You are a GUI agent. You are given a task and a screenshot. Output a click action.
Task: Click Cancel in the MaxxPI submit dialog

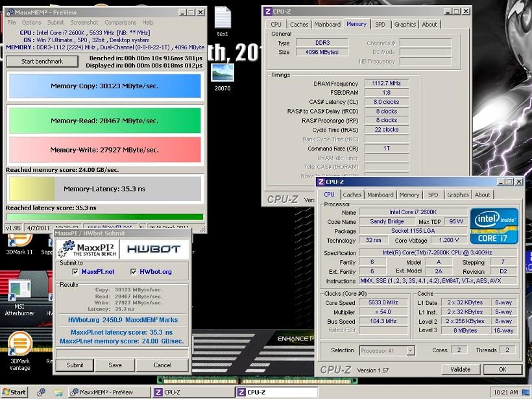click(x=162, y=365)
